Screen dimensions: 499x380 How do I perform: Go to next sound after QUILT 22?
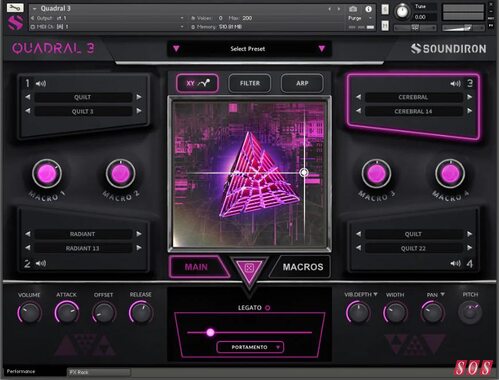pos(469,248)
